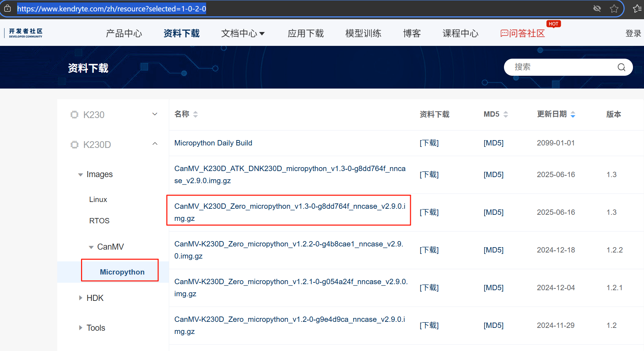Click the 登录 login link

click(x=633, y=33)
